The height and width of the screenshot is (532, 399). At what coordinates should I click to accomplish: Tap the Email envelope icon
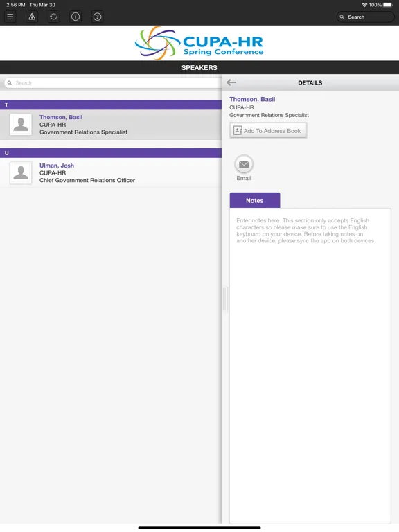(x=244, y=165)
